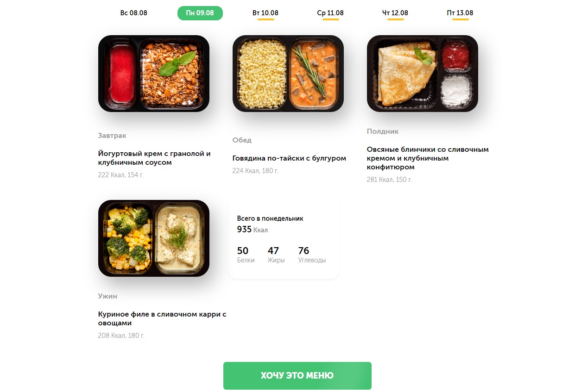This screenshot has width=575, height=392.
Task: Open the Пт 13.08 menu day
Action: coord(460,13)
